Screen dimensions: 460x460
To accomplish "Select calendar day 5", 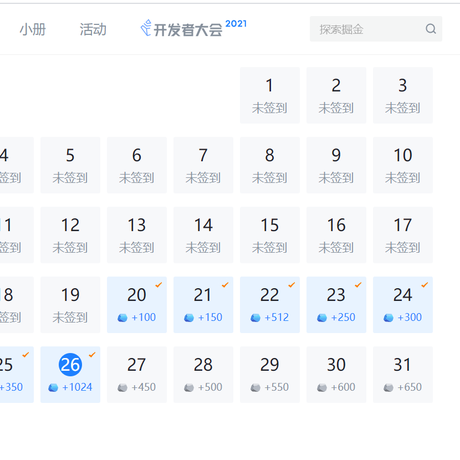I will [x=70, y=165].
